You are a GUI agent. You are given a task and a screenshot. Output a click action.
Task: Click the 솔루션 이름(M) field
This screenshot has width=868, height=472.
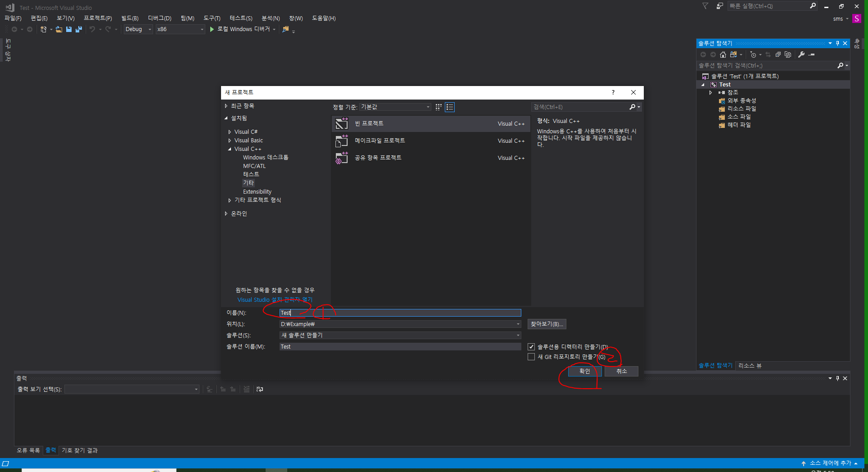(x=400, y=347)
